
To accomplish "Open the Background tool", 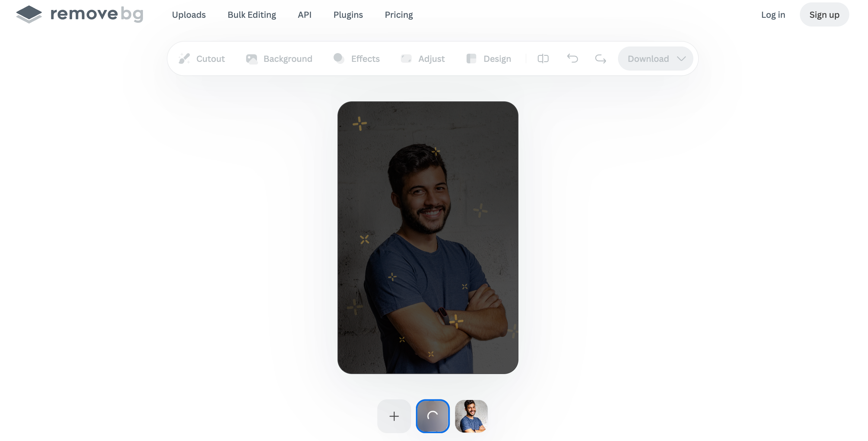I will (279, 59).
